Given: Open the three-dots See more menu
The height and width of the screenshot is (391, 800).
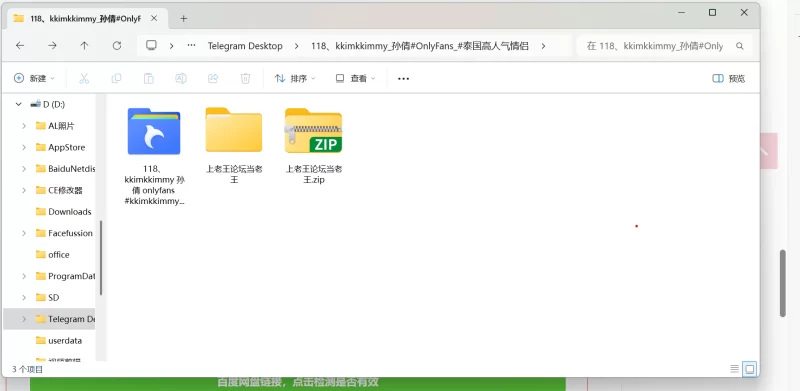Looking at the screenshot, I should point(404,79).
